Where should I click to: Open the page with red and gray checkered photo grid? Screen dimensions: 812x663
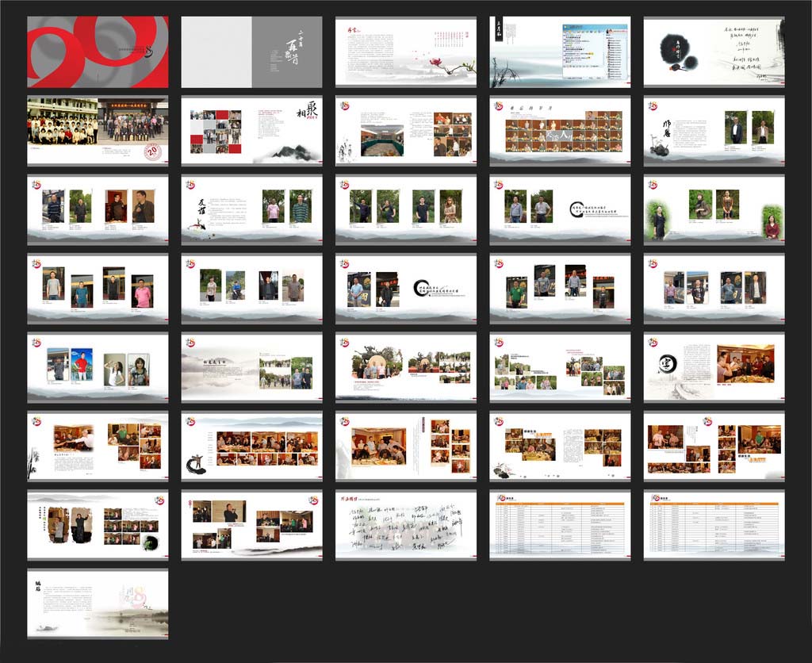251,131
